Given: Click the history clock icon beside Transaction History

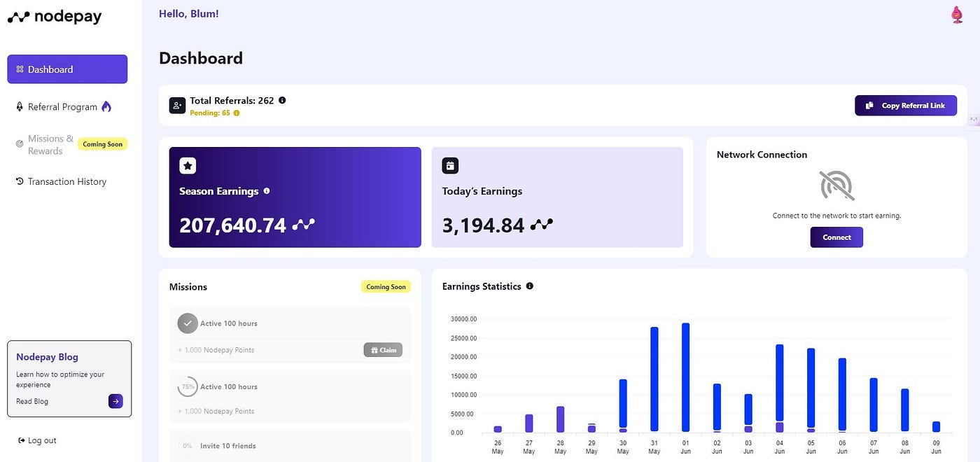Looking at the screenshot, I should 19,181.
